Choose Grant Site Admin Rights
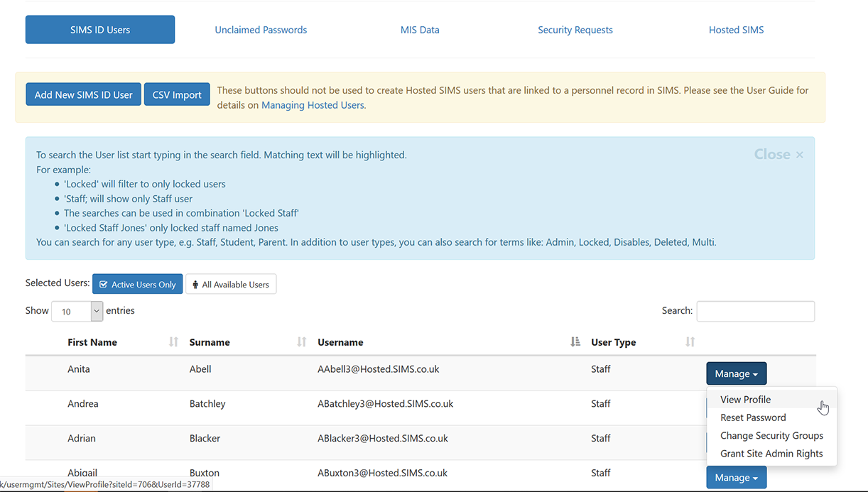The height and width of the screenshot is (492, 868). (x=772, y=454)
